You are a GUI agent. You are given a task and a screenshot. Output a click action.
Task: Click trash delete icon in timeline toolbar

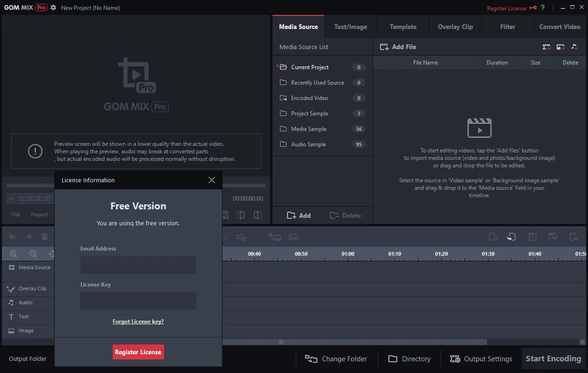click(45, 237)
